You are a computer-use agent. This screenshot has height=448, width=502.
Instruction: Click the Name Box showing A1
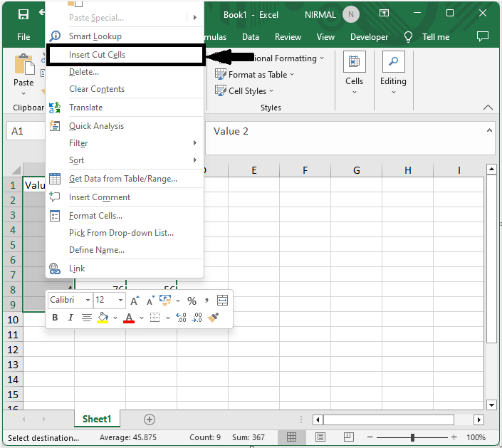coord(25,131)
